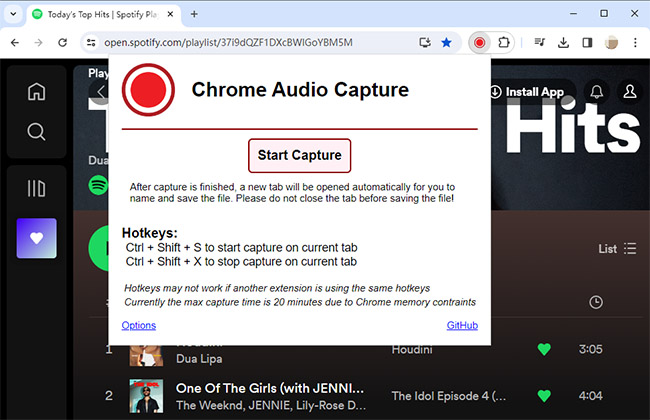
Task: Open Spotify Search icon
Action: pyautogui.click(x=36, y=132)
